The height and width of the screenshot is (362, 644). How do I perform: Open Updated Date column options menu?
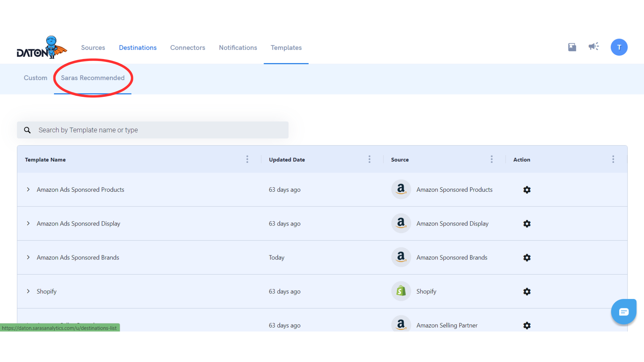coord(369,159)
